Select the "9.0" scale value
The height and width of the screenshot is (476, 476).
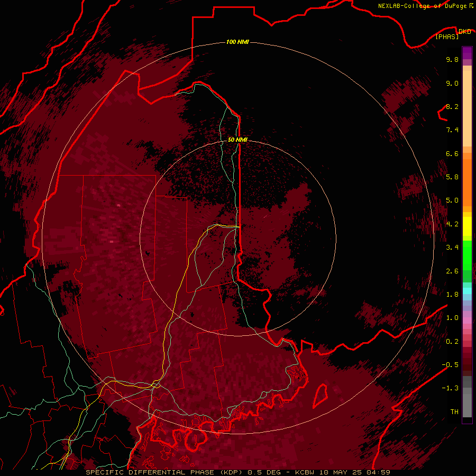[452, 84]
